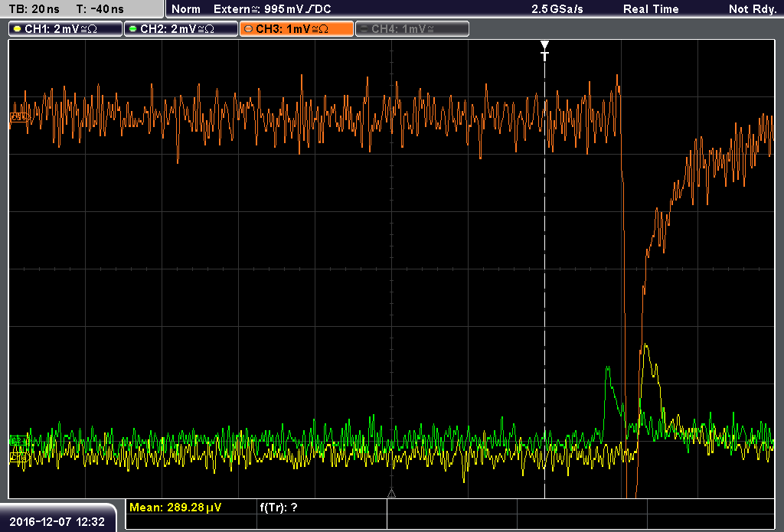784x532 pixels.
Task: Click the TB: 20 ns timebase readout
Action: 34,9
